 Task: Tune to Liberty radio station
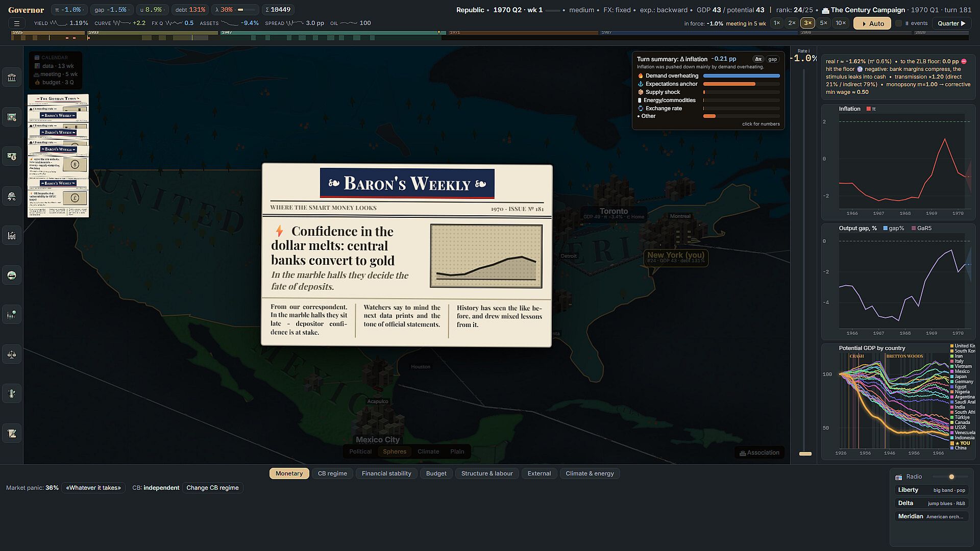pos(932,490)
